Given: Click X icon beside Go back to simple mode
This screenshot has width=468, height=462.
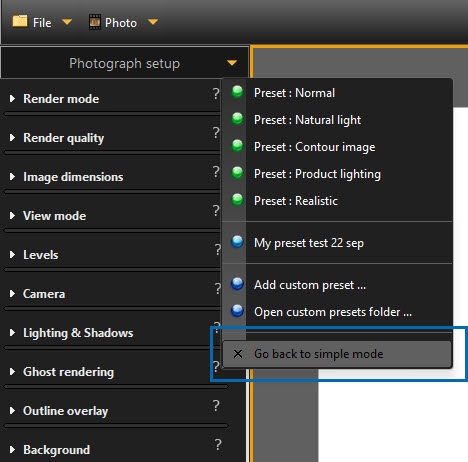Looking at the screenshot, I should pyautogui.click(x=238, y=354).
